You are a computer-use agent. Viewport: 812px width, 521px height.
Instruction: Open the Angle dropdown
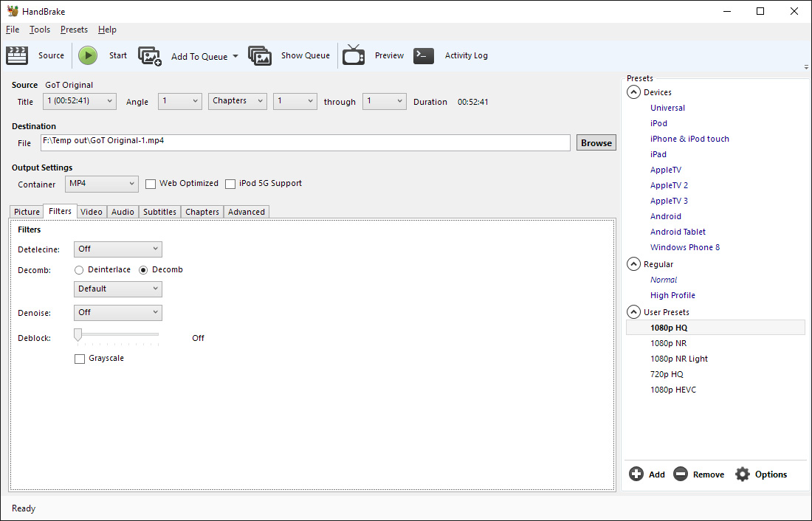[x=179, y=101]
